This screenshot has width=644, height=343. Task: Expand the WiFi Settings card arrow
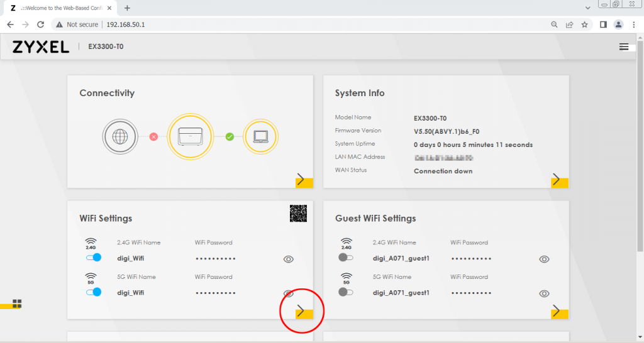pos(301,310)
